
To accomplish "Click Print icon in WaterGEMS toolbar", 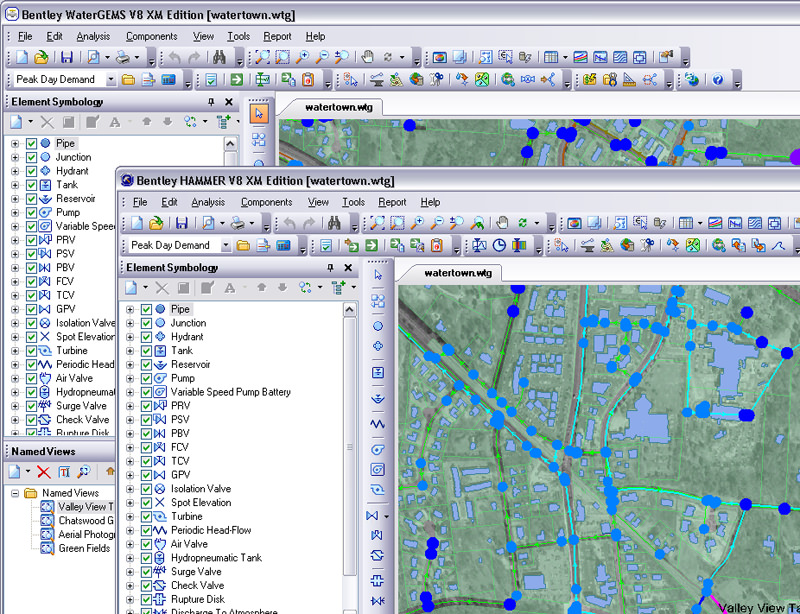I will pos(122,57).
